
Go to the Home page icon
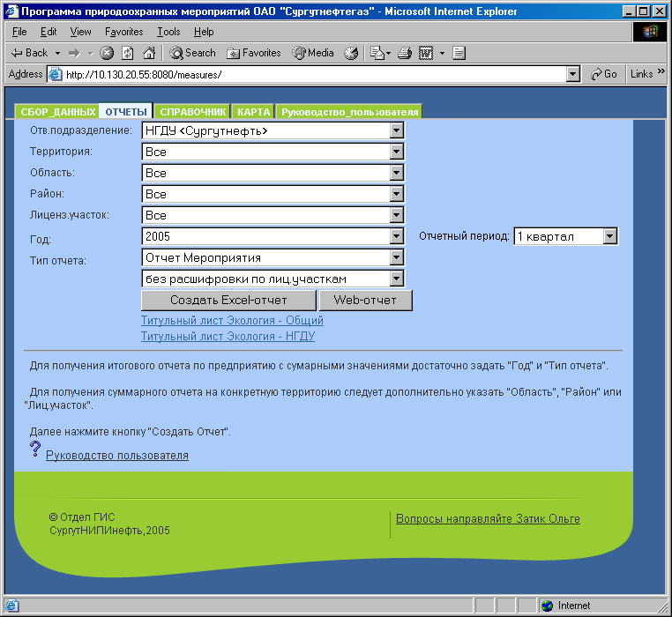[x=149, y=53]
